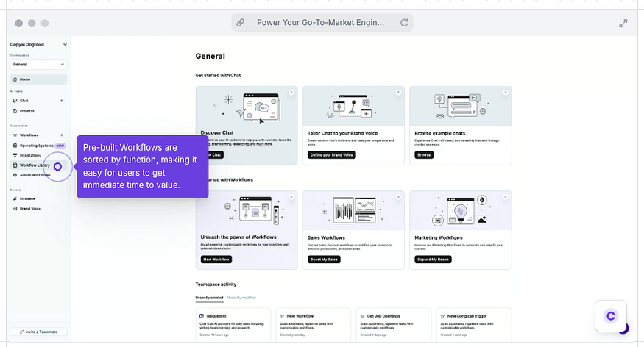Open the C chat widget bubble
644x347 pixels.
pyautogui.click(x=611, y=316)
